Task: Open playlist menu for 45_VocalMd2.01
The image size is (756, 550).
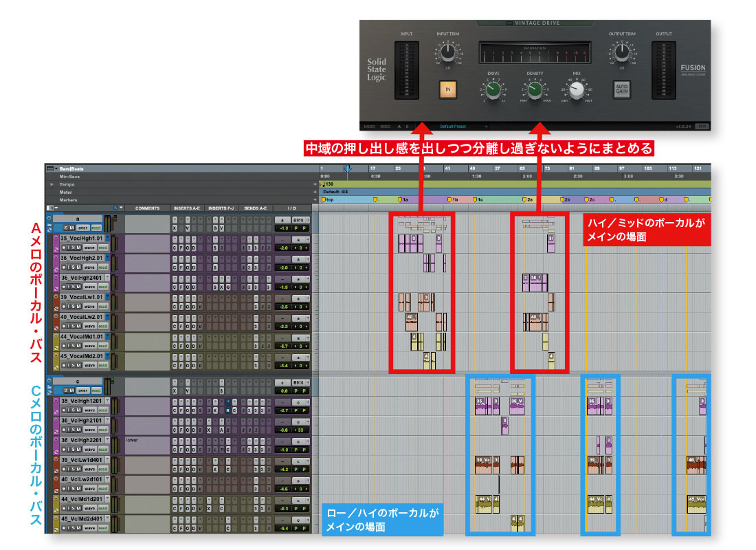Action: pyautogui.click(x=107, y=356)
